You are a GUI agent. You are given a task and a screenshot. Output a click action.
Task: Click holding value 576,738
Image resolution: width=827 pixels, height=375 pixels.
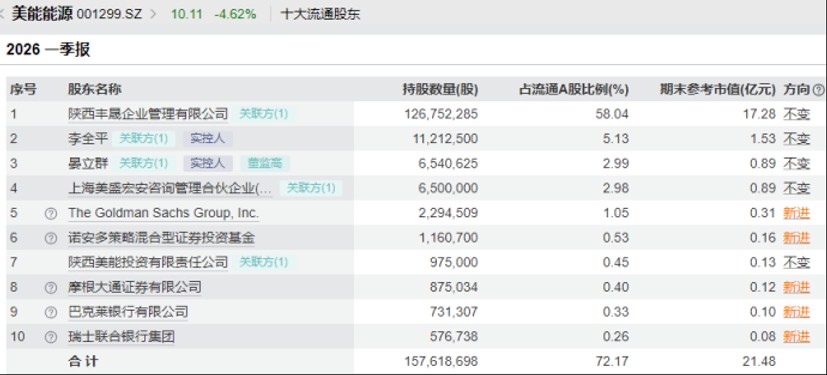[455, 336]
